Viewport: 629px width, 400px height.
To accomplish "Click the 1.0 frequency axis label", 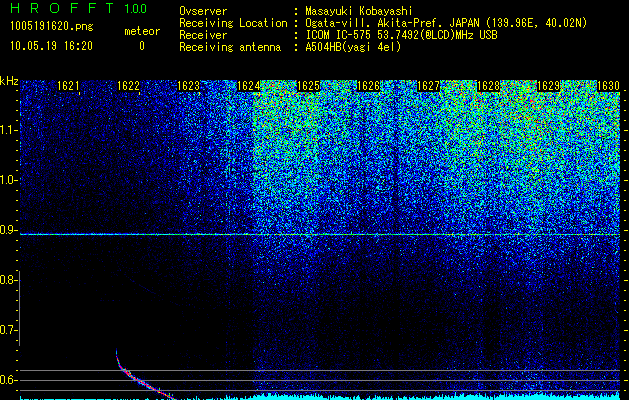I will click(x=7, y=180).
